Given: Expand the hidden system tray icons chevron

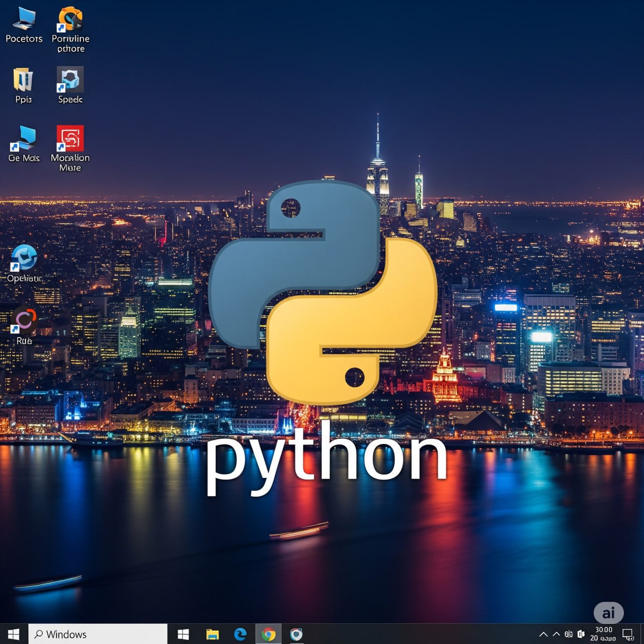Looking at the screenshot, I should tap(543, 634).
